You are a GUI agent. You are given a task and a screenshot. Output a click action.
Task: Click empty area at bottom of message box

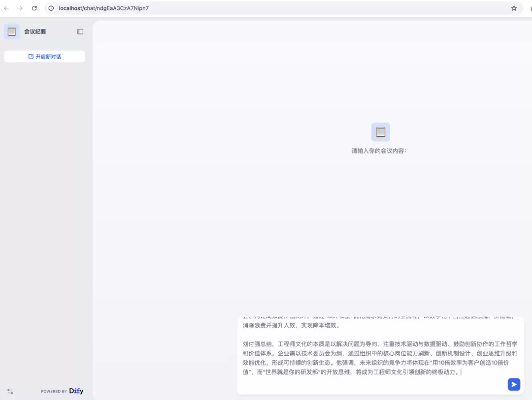(x=373, y=386)
